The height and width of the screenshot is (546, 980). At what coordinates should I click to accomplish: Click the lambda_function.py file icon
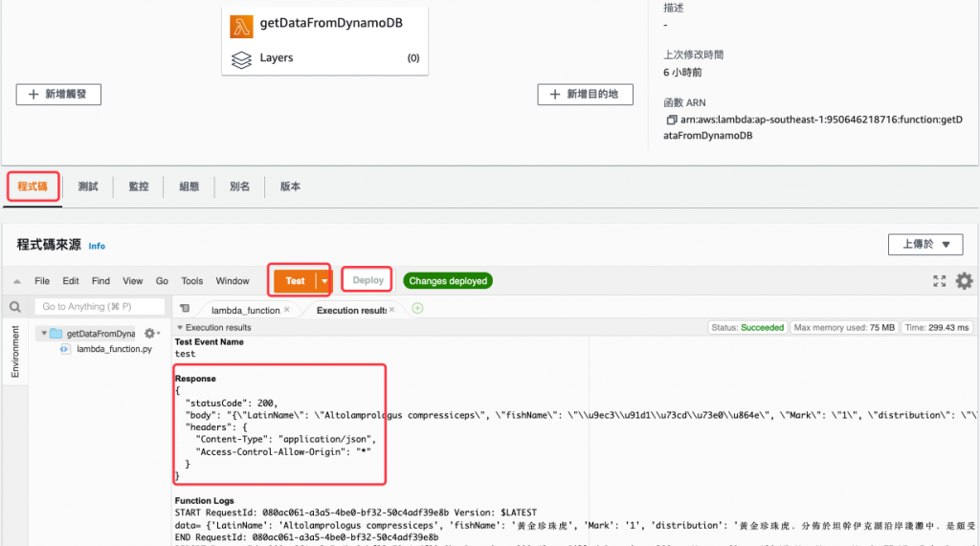[65, 349]
